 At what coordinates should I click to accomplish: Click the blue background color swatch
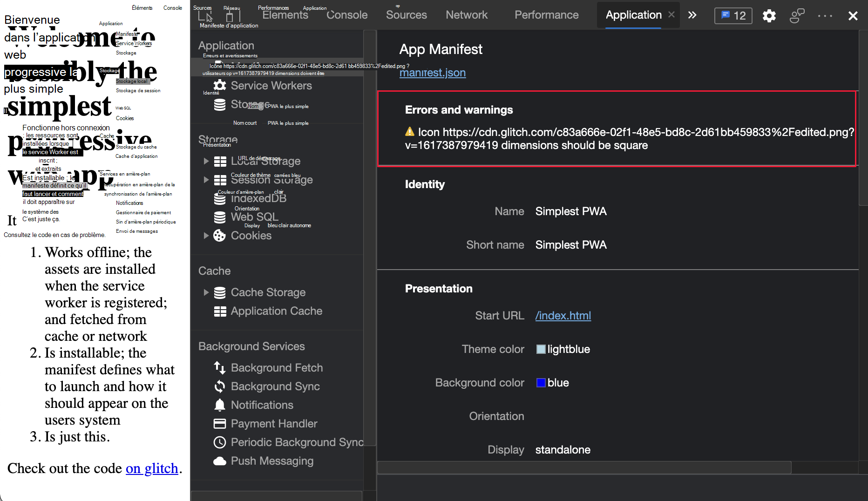541,383
